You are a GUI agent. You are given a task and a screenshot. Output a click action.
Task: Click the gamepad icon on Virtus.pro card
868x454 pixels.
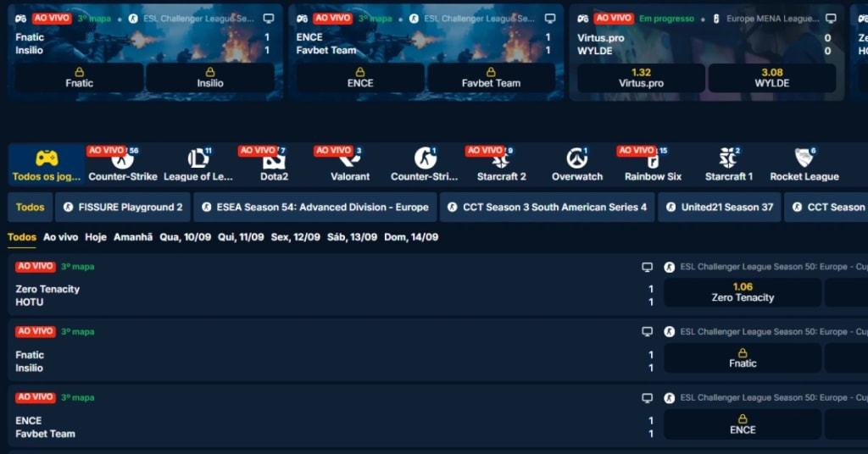583,19
